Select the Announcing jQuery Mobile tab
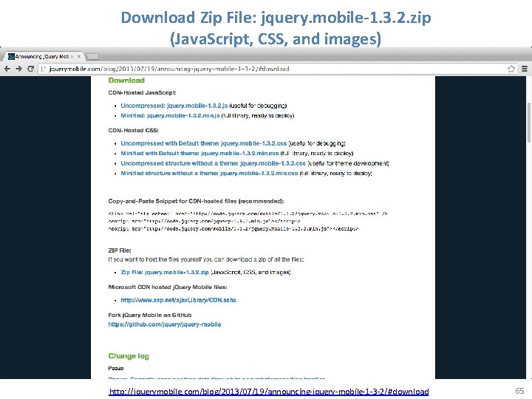 click(x=44, y=56)
